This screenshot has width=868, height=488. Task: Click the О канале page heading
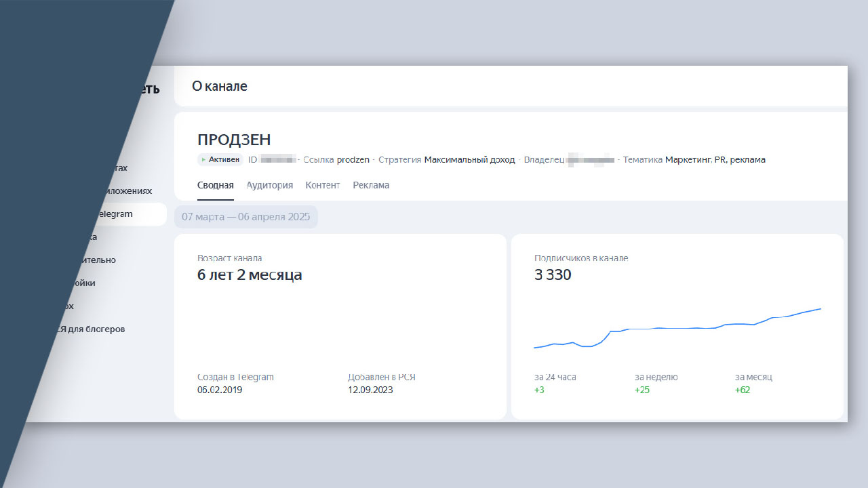pyautogui.click(x=220, y=86)
